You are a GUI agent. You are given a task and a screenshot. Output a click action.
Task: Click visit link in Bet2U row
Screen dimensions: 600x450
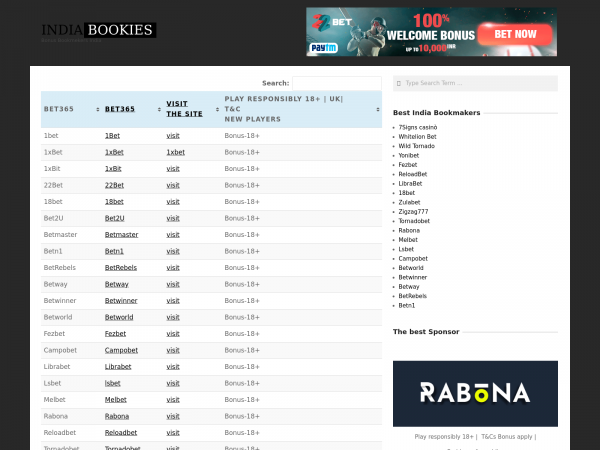173,218
